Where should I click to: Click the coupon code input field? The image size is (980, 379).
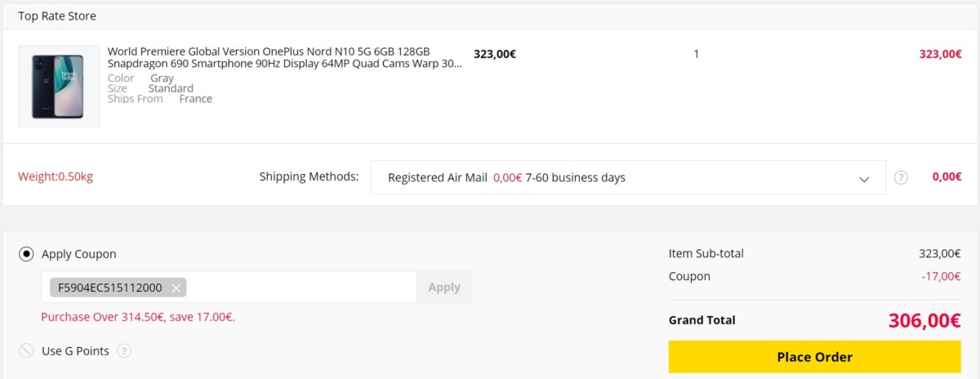(x=229, y=287)
